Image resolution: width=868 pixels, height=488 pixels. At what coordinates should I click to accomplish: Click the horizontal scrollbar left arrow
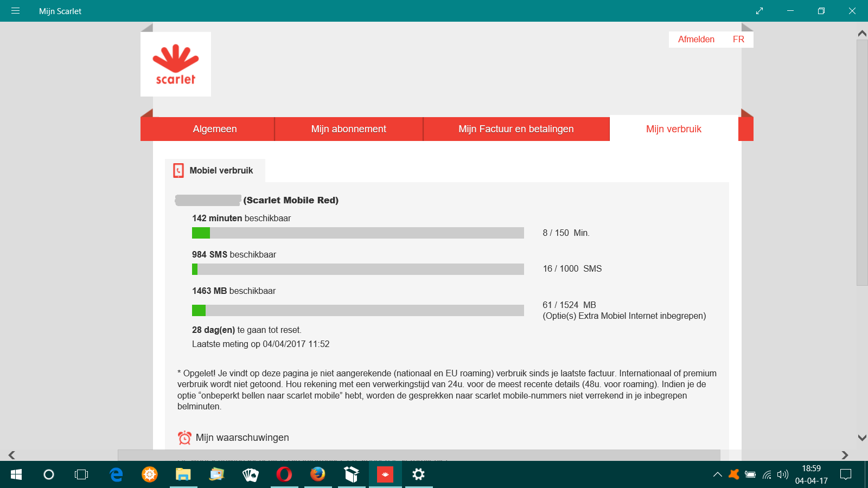(x=11, y=455)
